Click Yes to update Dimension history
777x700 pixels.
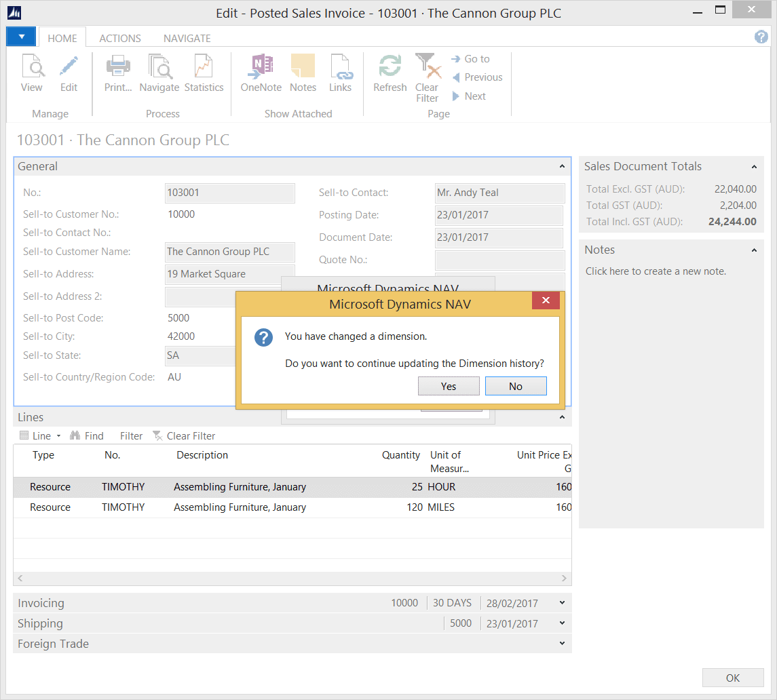click(x=449, y=387)
